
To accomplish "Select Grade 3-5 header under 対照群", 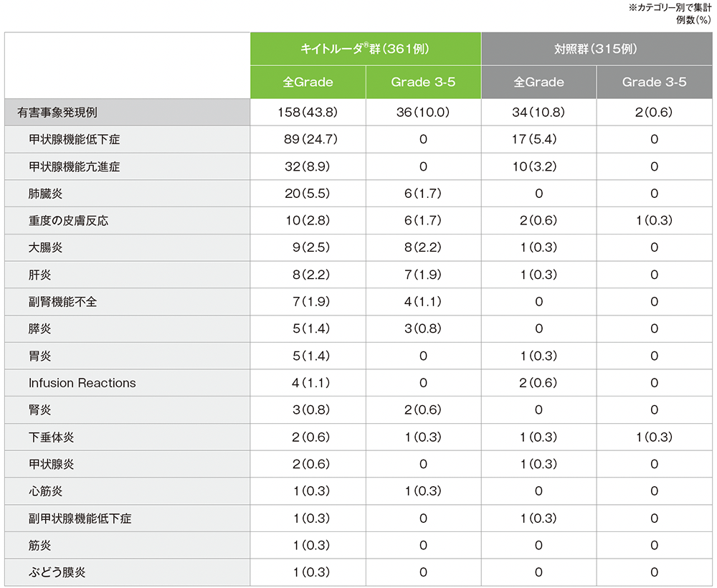I will 654,82.
